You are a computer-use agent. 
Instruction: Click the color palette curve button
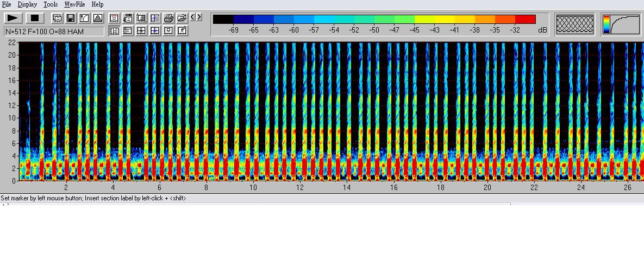pyautogui.click(x=621, y=24)
